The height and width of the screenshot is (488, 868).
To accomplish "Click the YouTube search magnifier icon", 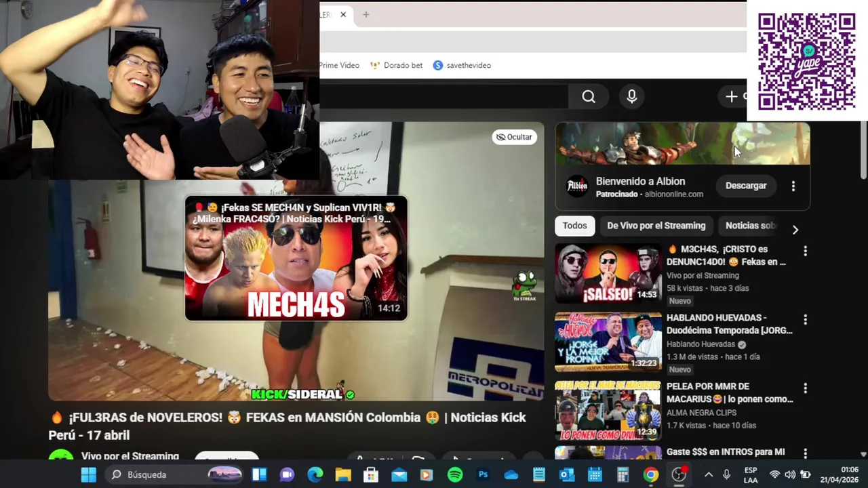I will [589, 97].
